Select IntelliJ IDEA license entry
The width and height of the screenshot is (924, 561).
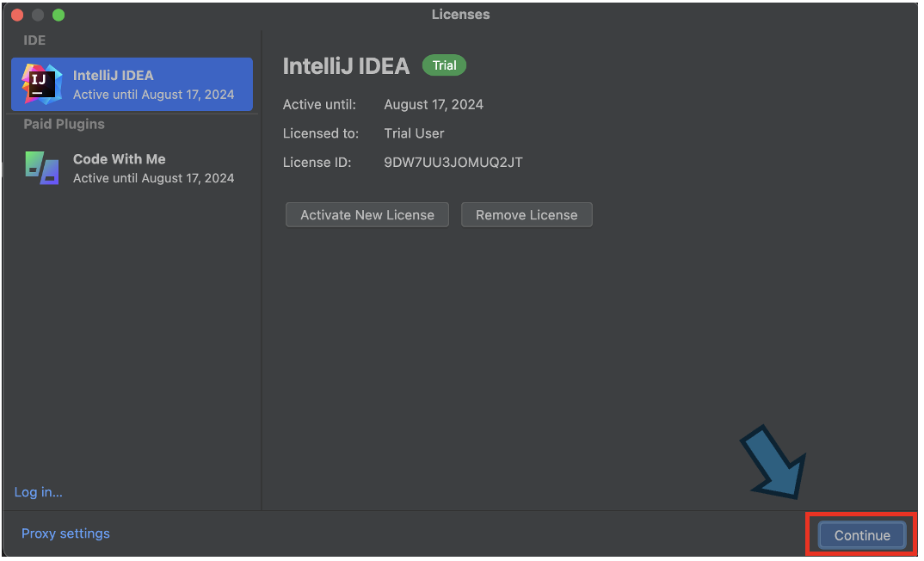click(132, 84)
